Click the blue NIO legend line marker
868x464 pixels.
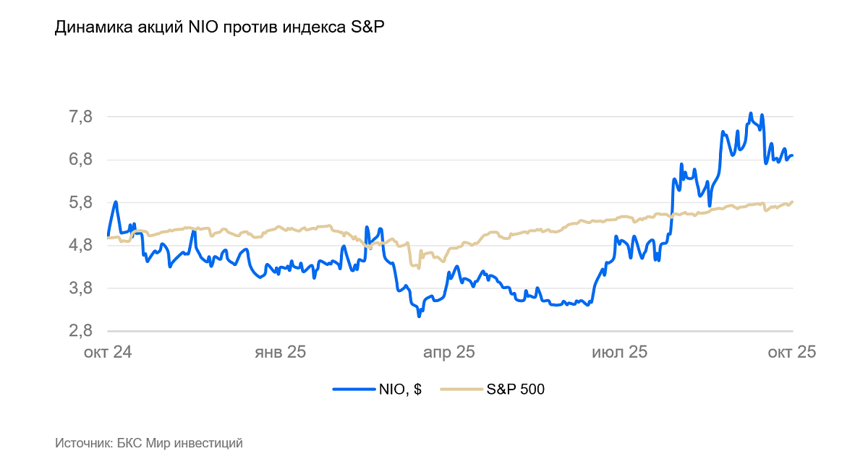353,389
